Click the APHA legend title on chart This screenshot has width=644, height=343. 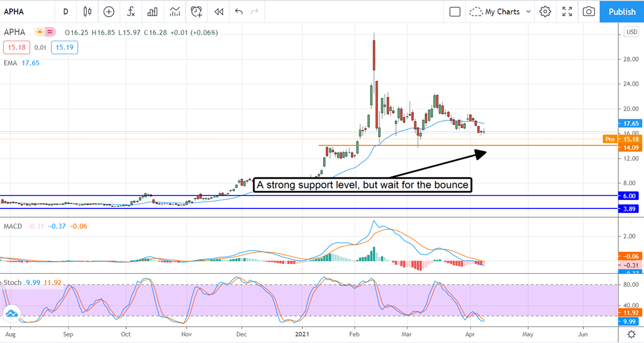coord(14,32)
